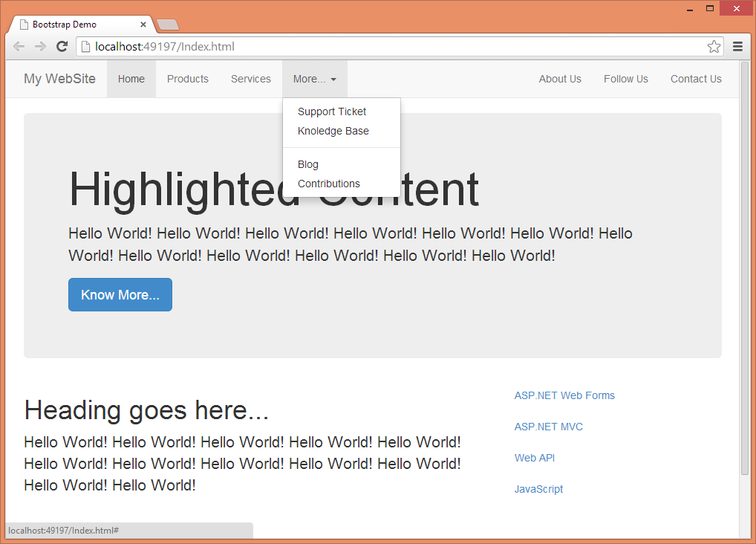The height and width of the screenshot is (544, 756).
Task: Open the Services nav link
Action: tap(251, 79)
